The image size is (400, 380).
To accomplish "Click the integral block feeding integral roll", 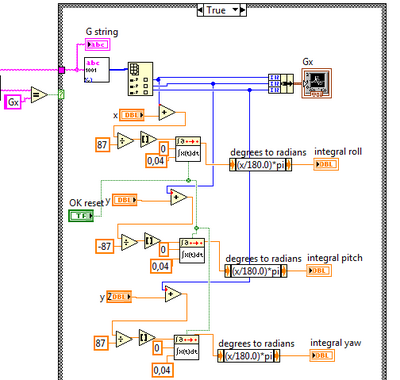I will coord(188,149).
